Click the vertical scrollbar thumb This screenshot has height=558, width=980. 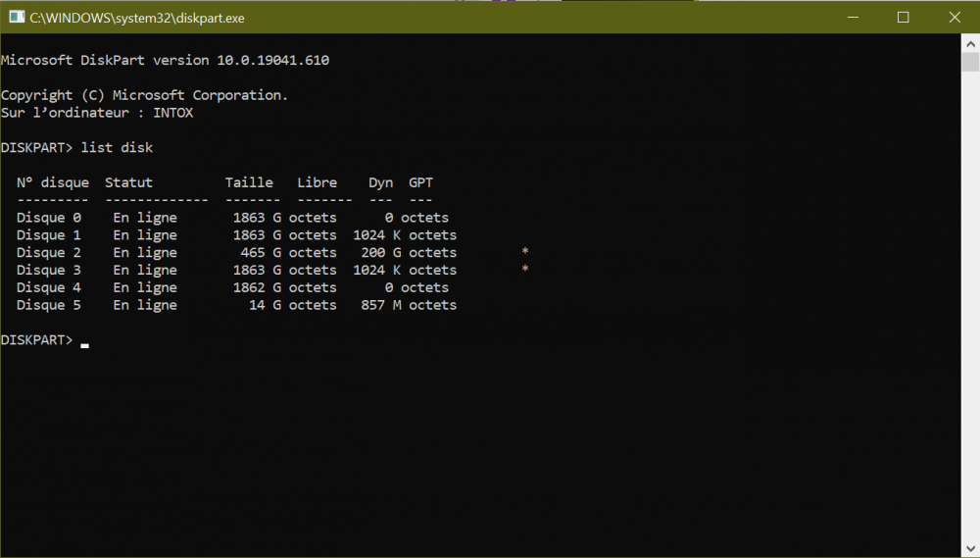970,63
